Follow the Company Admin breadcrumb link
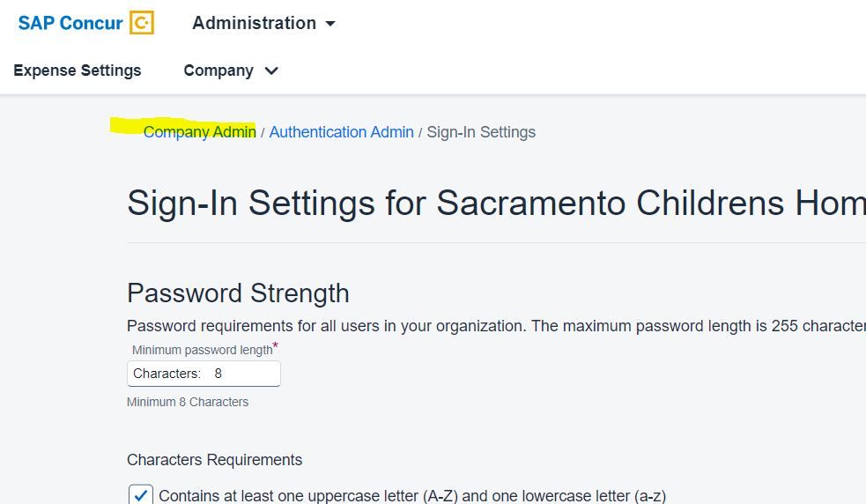This screenshot has height=504, width=866. [x=199, y=132]
